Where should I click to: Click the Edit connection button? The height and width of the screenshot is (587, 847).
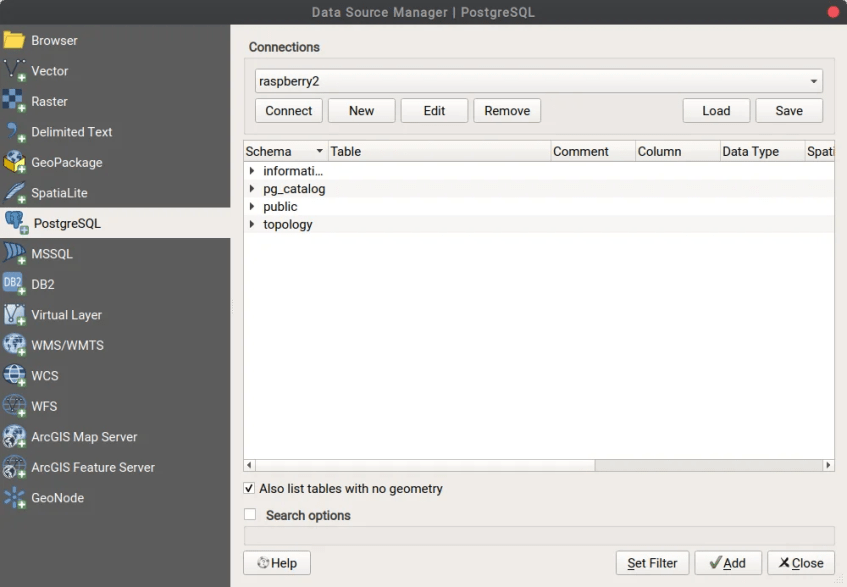(x=434, y=111)
